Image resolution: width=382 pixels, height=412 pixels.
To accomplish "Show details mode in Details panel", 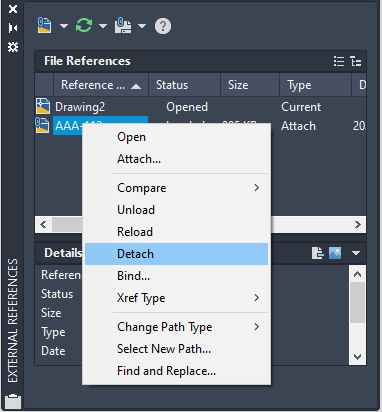I will click(x=318, y=253).
